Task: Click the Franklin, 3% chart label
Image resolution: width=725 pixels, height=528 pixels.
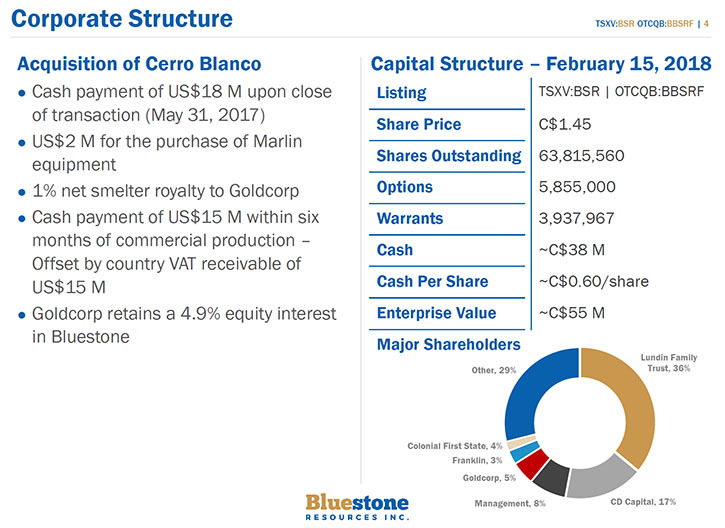Action: [477, 460]
